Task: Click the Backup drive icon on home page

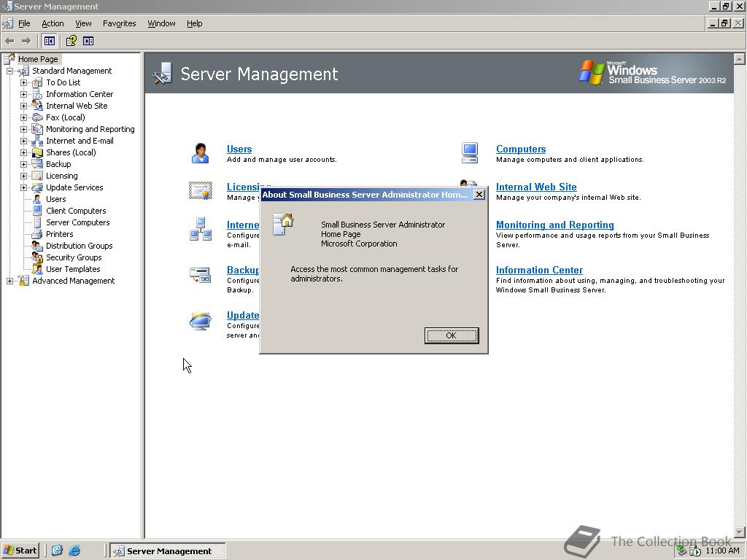Action: [x=200, y=274]
